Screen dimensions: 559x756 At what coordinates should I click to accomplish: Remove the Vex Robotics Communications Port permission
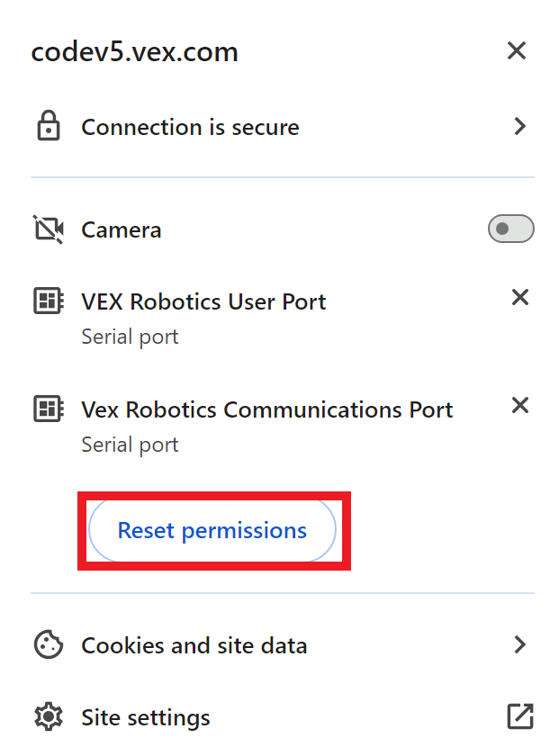pos(519,405)
